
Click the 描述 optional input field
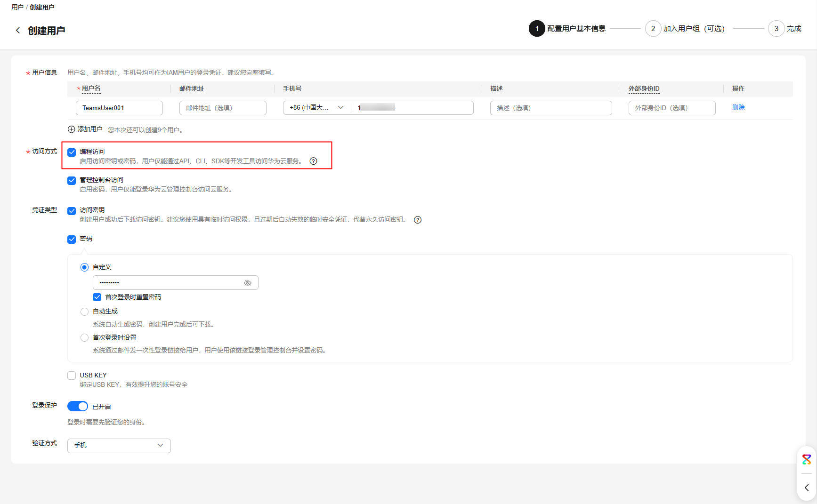(x=551, y=108)
